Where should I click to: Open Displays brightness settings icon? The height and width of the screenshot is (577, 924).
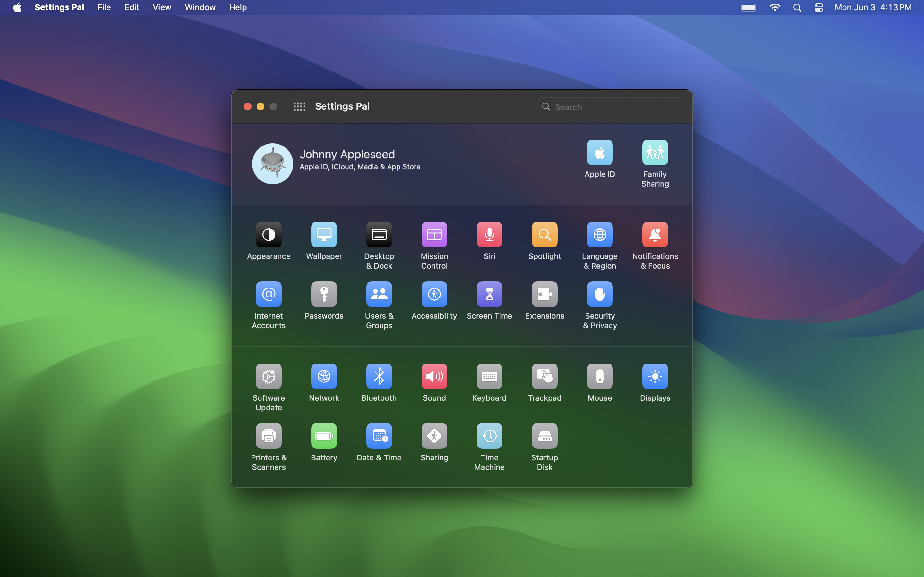point(655,376)
